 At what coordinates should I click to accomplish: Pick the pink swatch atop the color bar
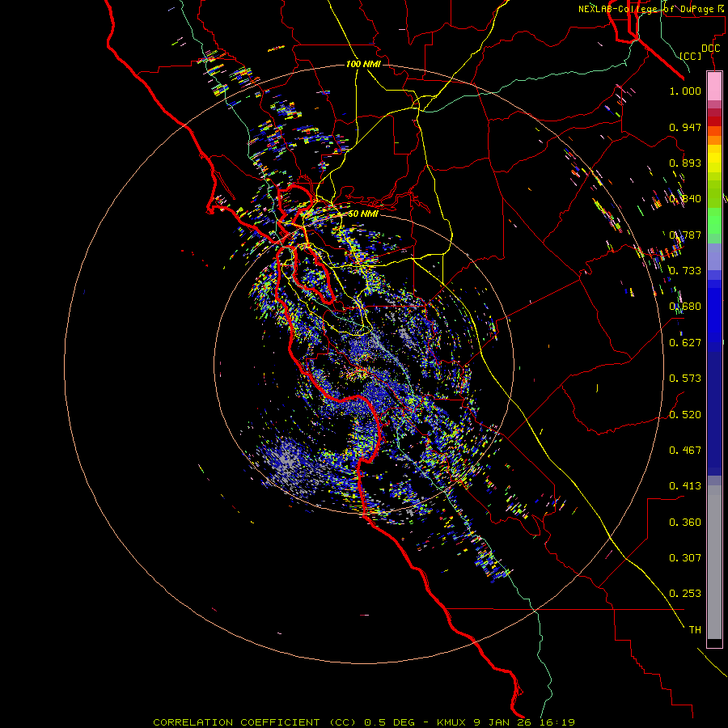tap(714, 86)
